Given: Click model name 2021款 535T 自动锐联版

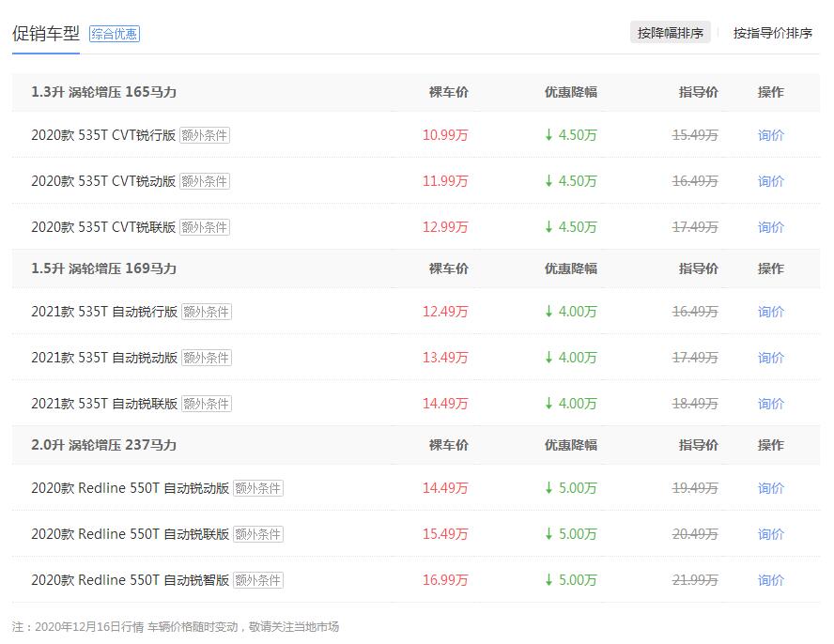Looking at the screenshot, I should pyautogui.click(x=104, y=404).
